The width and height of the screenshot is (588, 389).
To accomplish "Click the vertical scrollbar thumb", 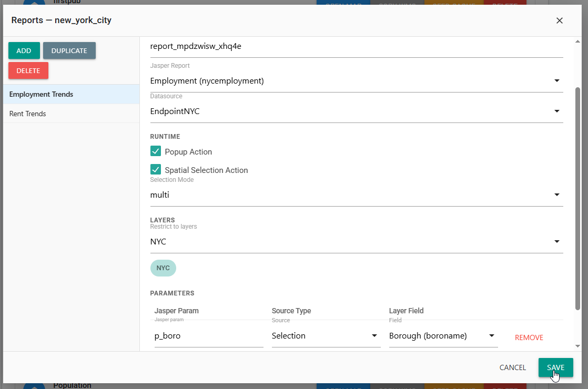I will pyautogui.click(x=577, y=199).
